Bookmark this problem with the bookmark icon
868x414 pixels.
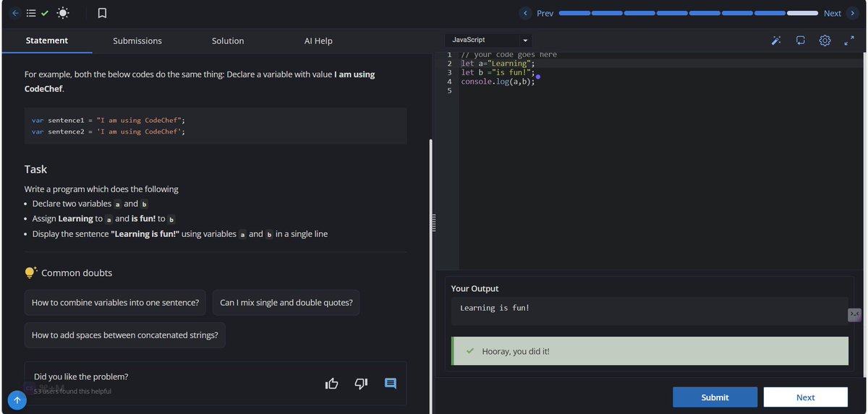(103, 13)
